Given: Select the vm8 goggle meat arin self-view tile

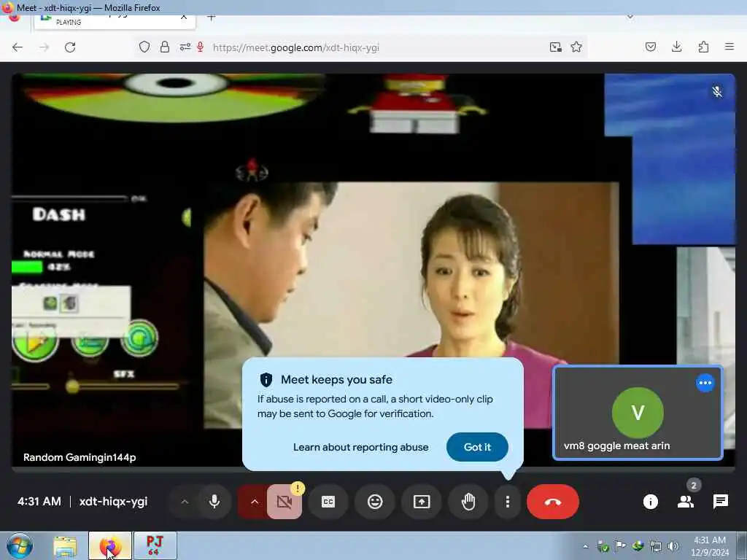Looking at the screenshot, I should point(638,413).
